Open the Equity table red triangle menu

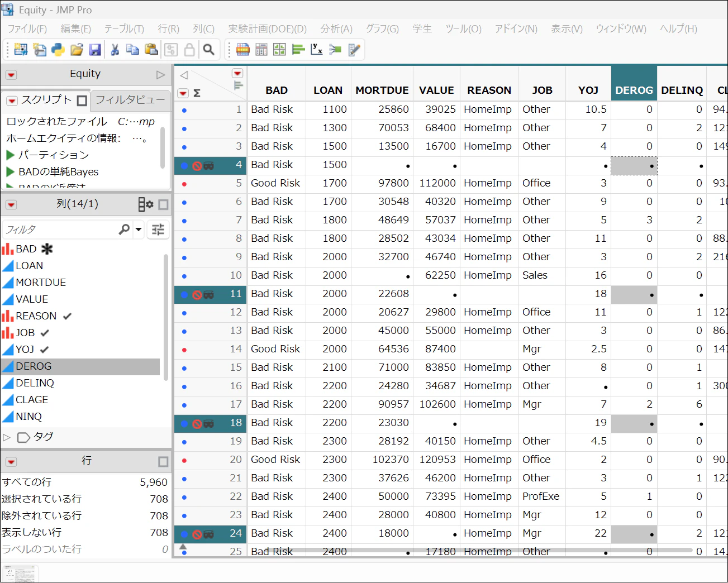click(x=11, y=75)
